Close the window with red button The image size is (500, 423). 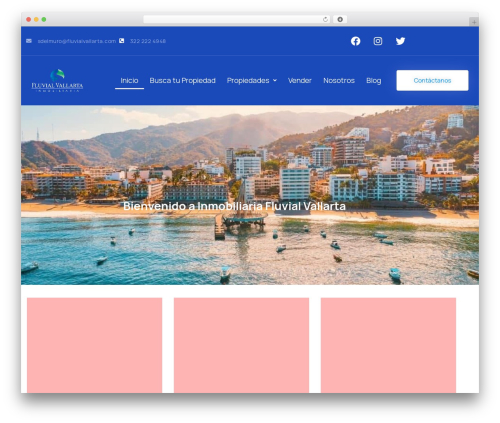29,19
